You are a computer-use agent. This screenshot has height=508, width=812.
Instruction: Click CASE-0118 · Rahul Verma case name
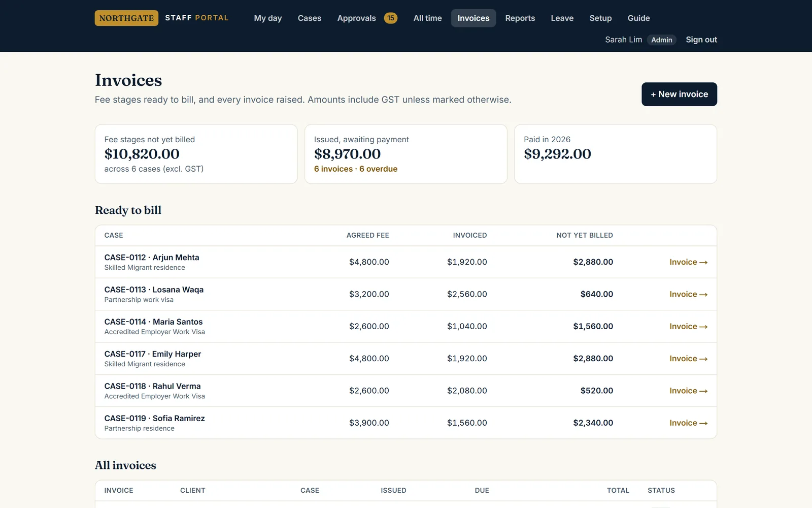pyautogui.click(x=152, y=386)
